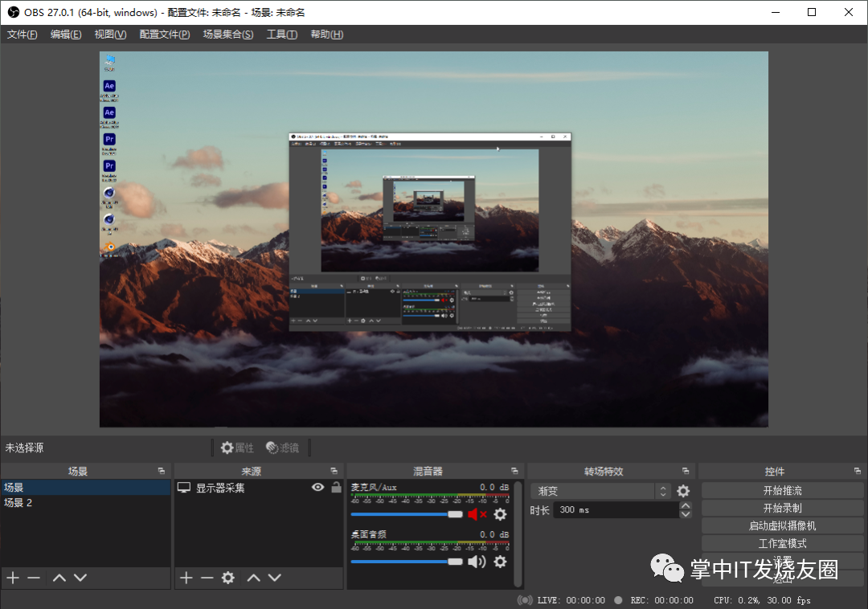Open 桌面音频 audio settings gear
The image size is (868, 609).
click(500, 562)
